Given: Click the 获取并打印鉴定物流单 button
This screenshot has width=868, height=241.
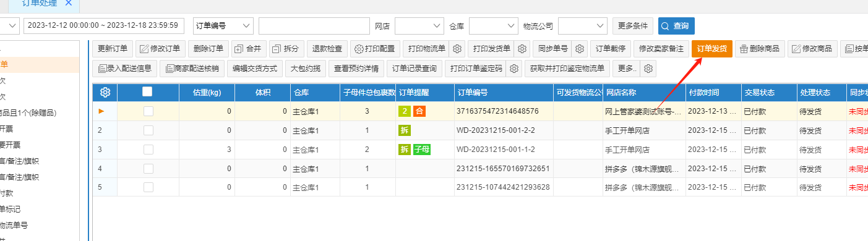Looking at the screenshot, I should 567,69.
